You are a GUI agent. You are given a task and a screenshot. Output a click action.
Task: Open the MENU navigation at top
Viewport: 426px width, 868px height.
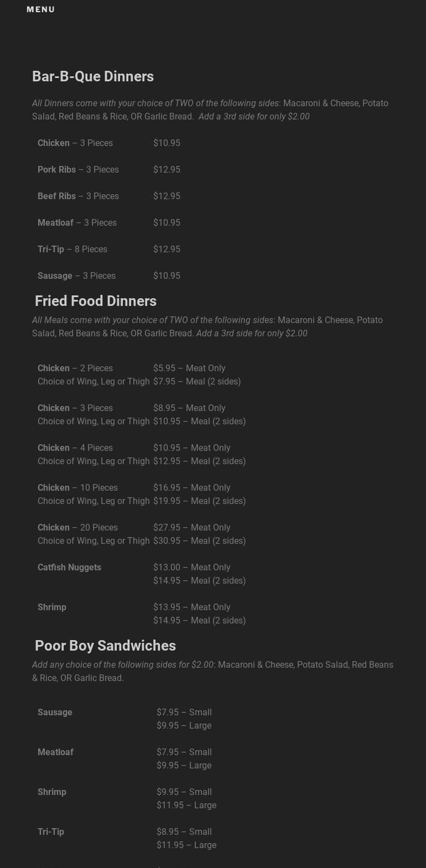(x=40, y=9)
